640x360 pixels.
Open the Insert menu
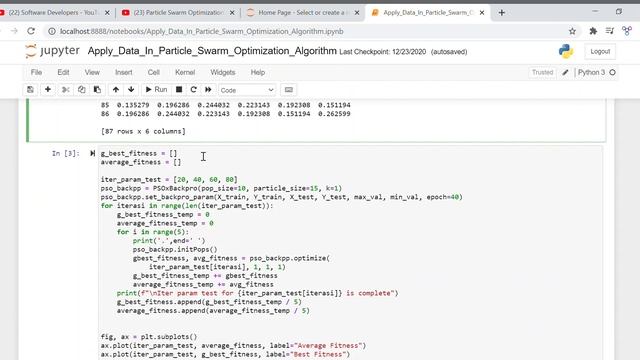point(124,72)
